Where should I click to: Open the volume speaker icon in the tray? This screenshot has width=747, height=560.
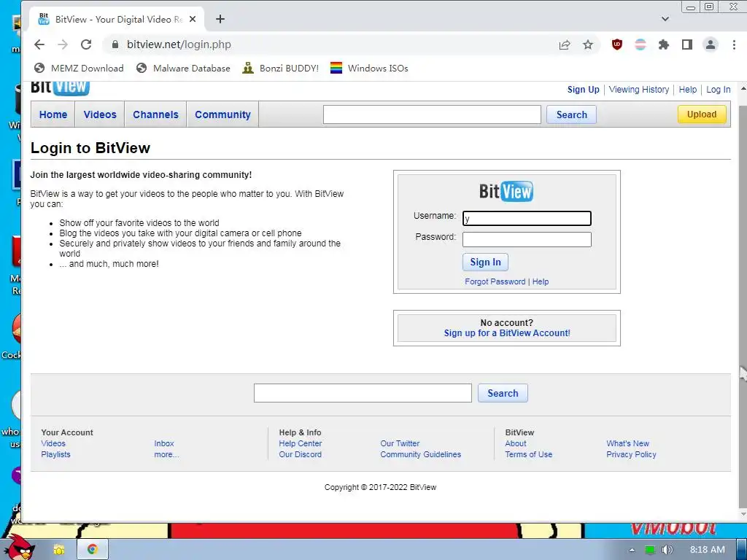667,550
